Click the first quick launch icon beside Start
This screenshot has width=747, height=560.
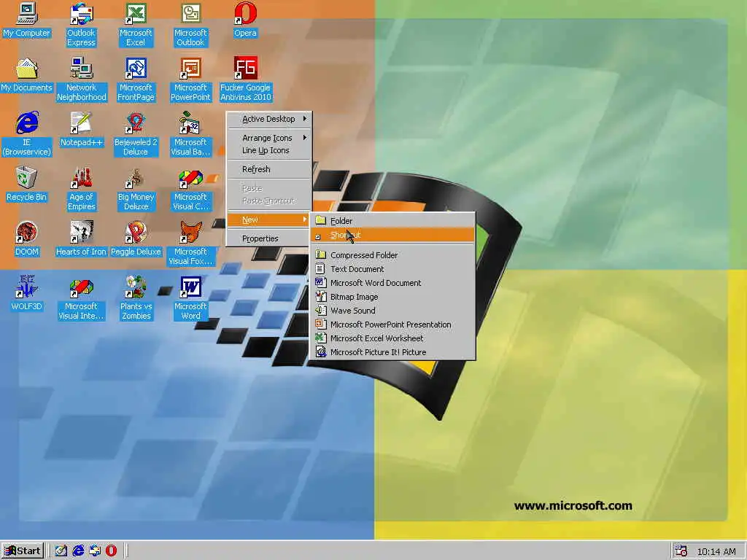click(x=61, y=551)
